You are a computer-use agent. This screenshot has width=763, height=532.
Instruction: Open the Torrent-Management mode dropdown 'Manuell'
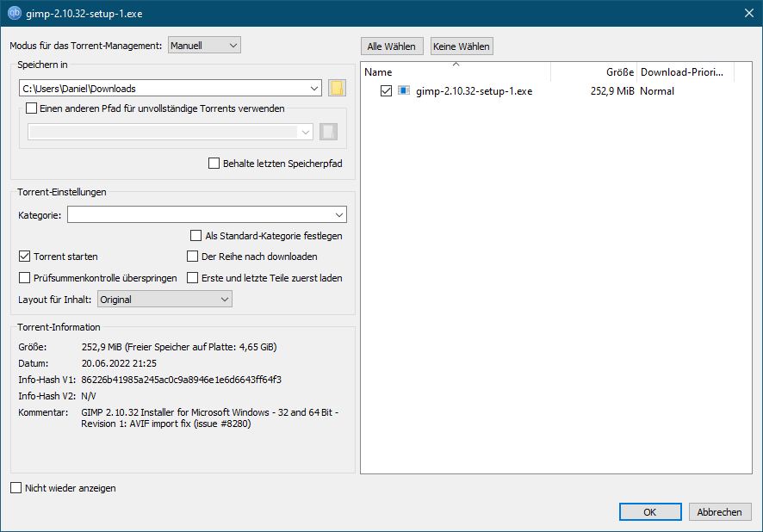point(204,46)
